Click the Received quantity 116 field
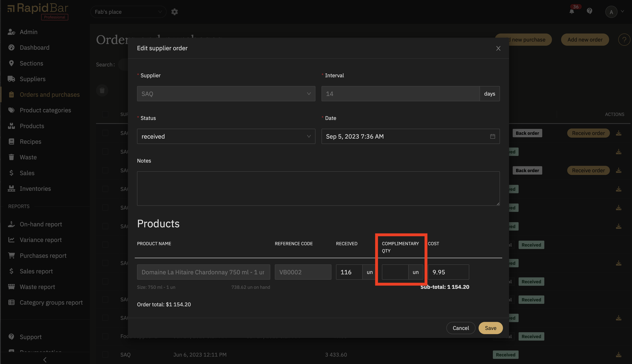632x364 pixels. click(349, 272)
